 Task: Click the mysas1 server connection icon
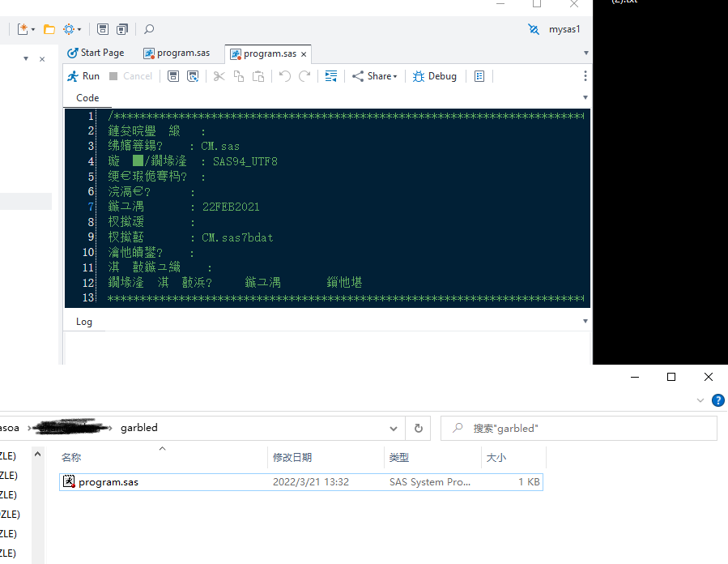(x=533, y=28)
